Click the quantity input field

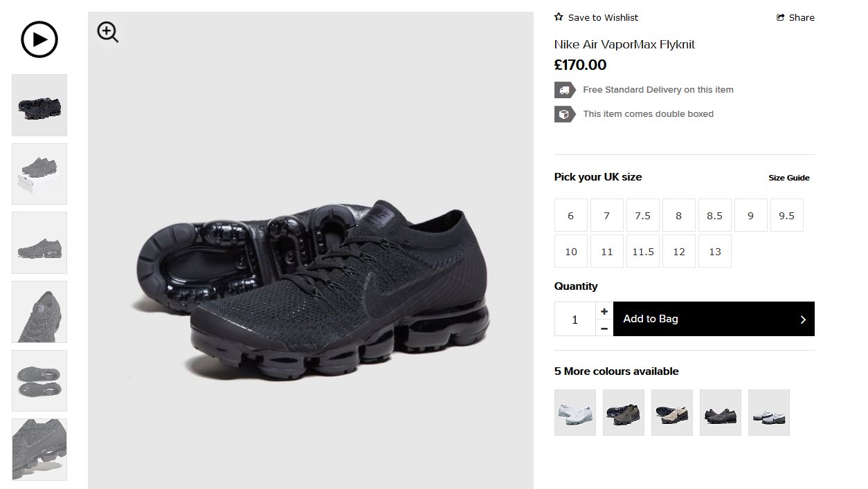coord(575,319)
